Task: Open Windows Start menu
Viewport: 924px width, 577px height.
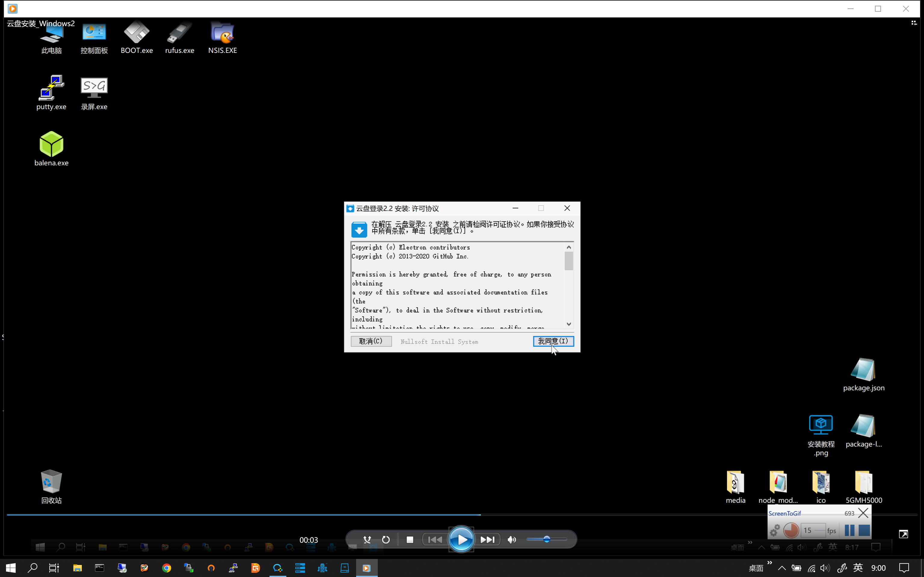Action: click(x=11, y=568)
